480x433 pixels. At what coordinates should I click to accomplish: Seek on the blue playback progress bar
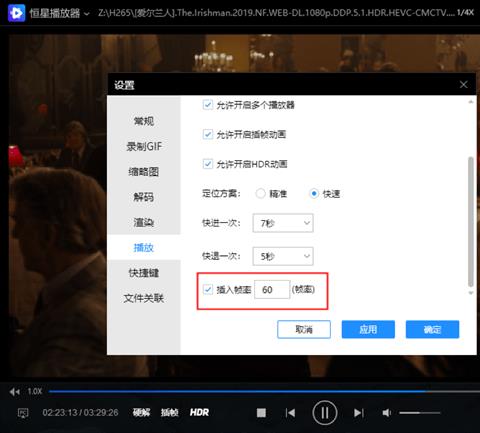[x=264, y=391]
